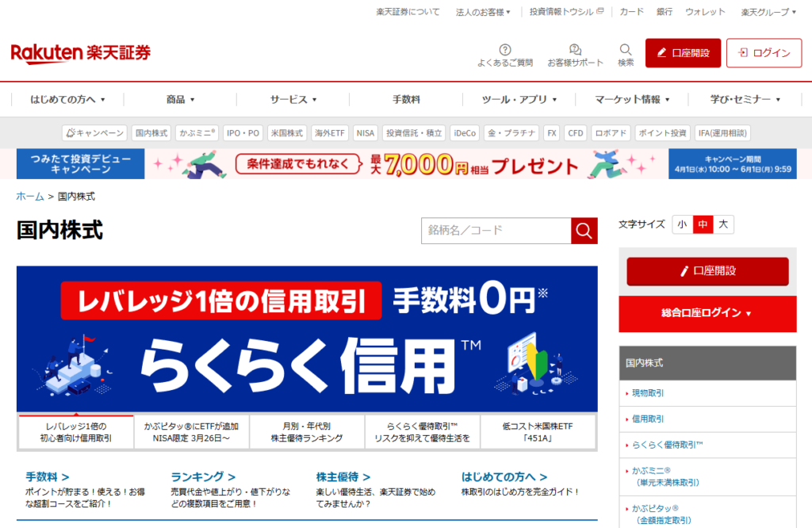Click the ログイン button with door icon

coord(764,53)
